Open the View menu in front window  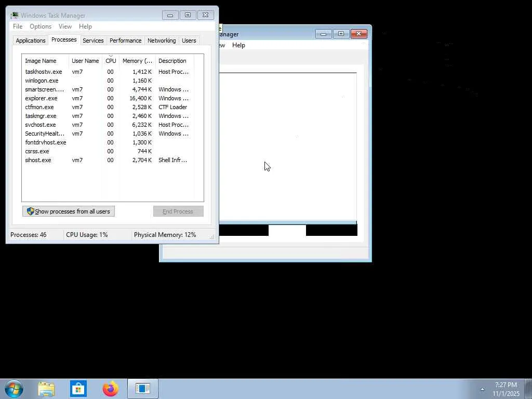pyautogui.click(x=65, y=26)
